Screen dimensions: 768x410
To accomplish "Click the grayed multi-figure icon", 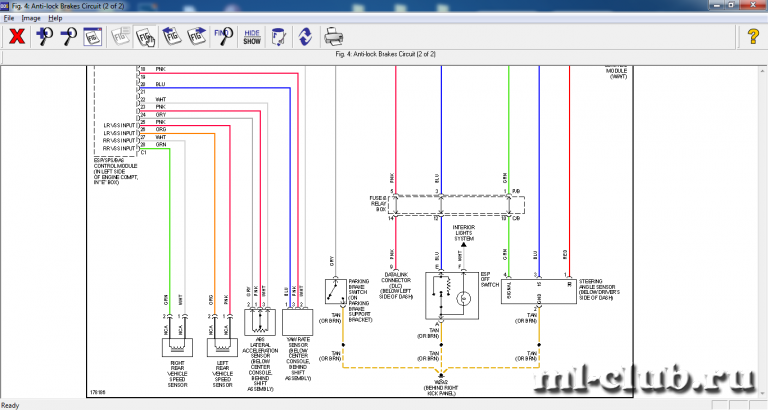I will pyautogui.click(x=120, y=37).
